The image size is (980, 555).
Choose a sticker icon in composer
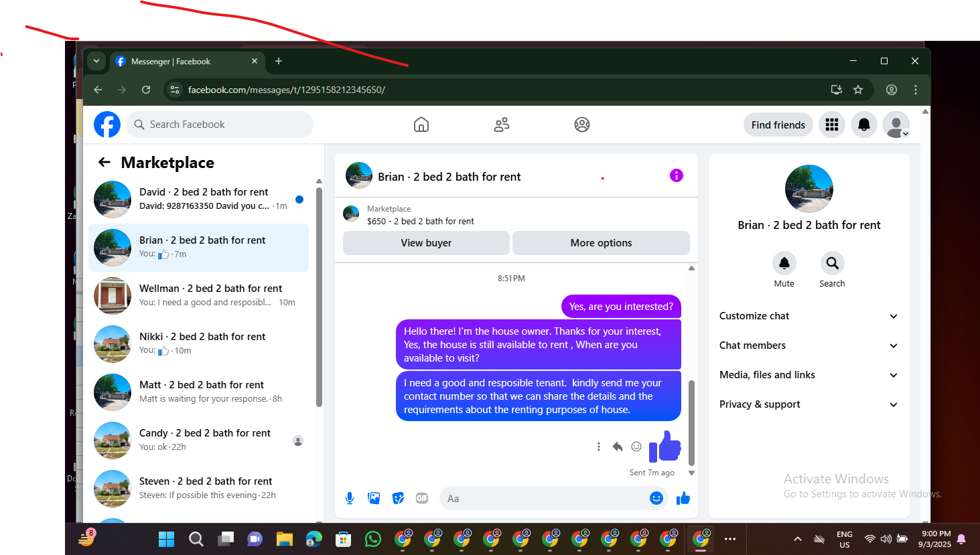(398, 498)
